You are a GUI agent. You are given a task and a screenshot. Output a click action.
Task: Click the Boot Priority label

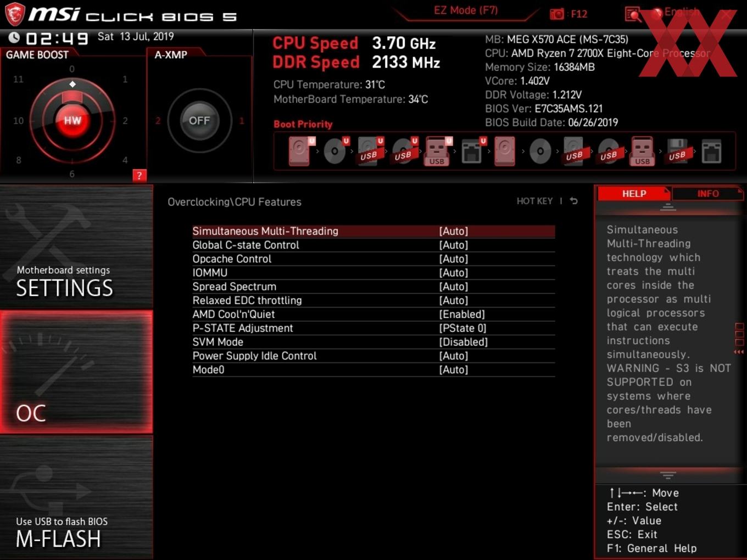point(303,124)
